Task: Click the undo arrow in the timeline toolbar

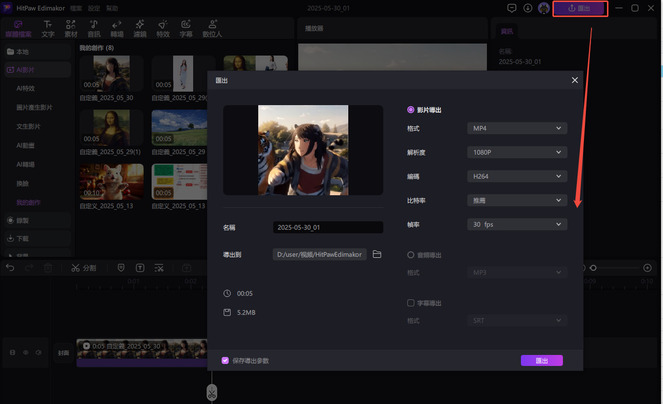Action: [11, 268]
